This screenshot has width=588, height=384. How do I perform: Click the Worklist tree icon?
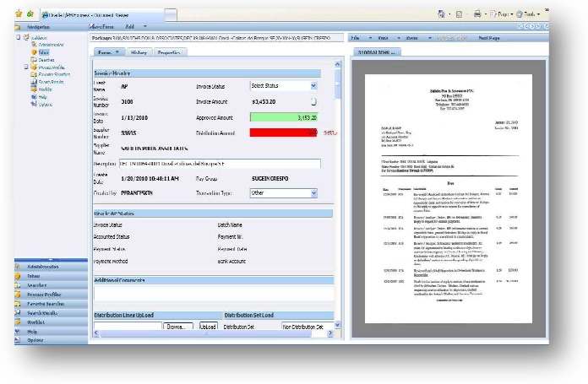coord(34,89)
